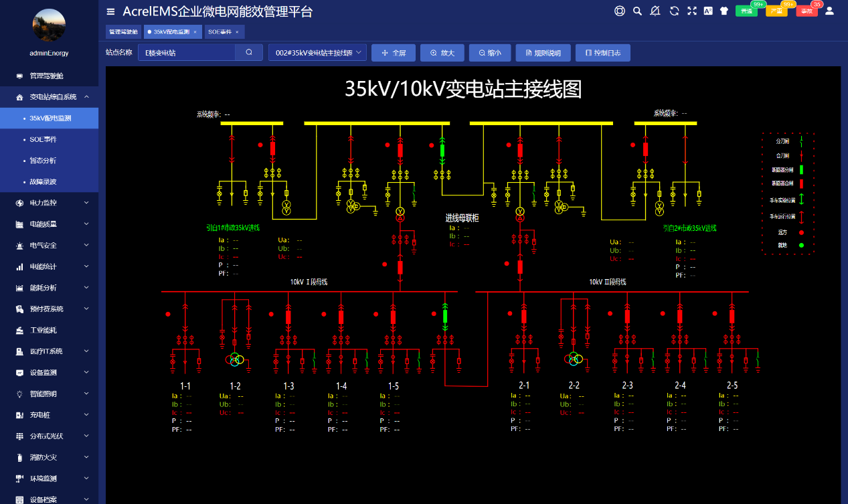Click the search icon beside station name field
Image resolution: width=848 pixels, height=504 pixels.
click(249, 52)
